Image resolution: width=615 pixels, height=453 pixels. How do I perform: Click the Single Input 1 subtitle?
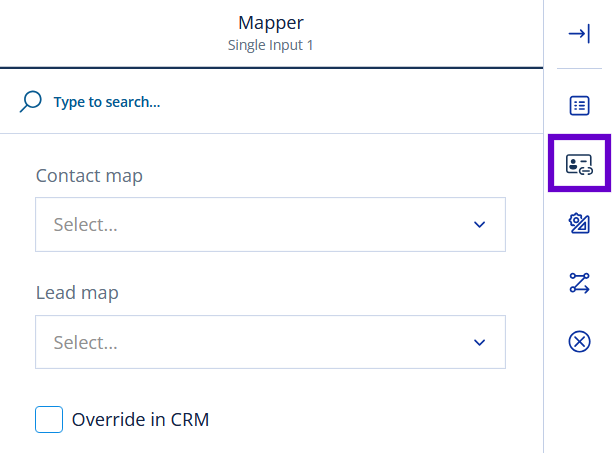coord(271,45)
